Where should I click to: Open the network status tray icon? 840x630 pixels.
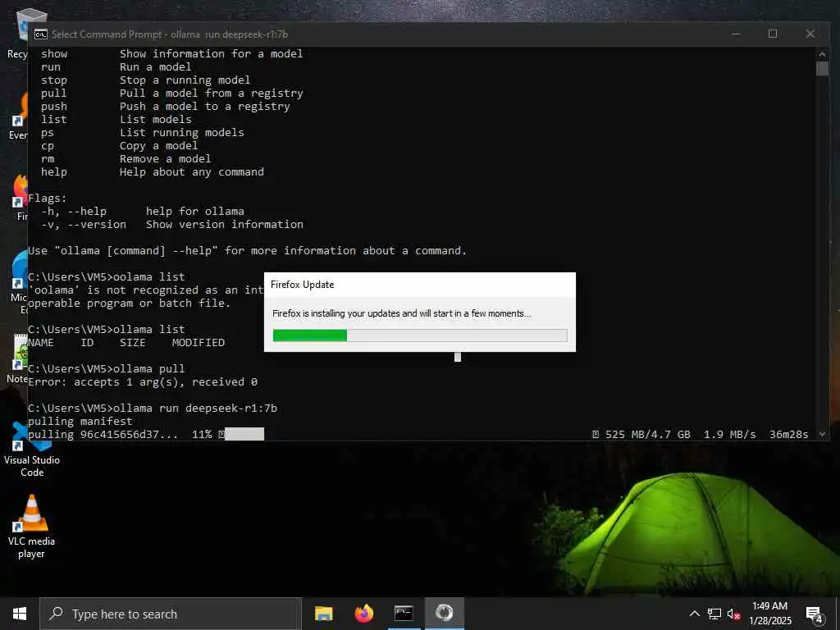[714, 614]
